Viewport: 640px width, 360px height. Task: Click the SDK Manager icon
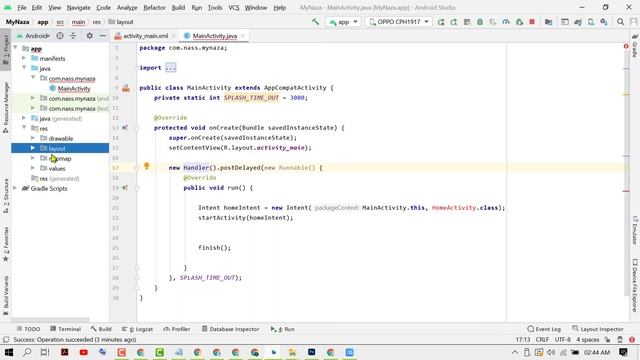coord(604,22)
